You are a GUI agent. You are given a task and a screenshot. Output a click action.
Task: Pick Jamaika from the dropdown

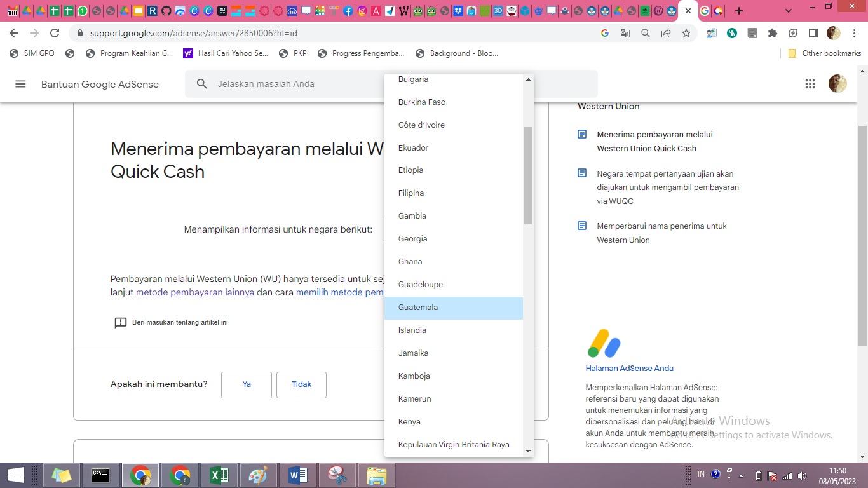pyautogui.click(x=454, y=353)
